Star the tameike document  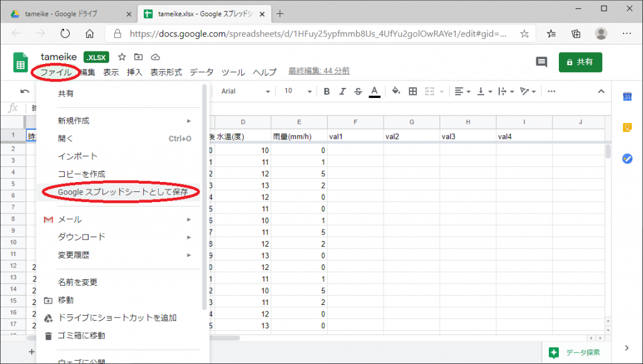pyautogui.click(x=122, y=57)
